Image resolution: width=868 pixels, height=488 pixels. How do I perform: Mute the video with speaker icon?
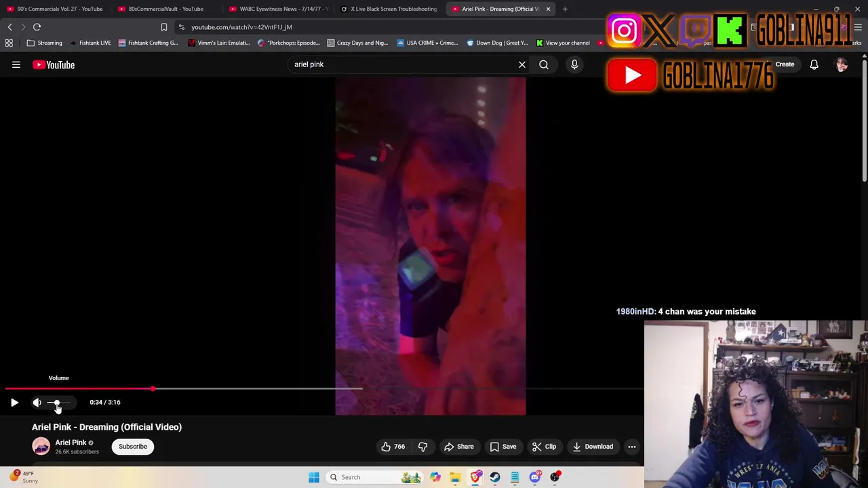tap(37, 403)
